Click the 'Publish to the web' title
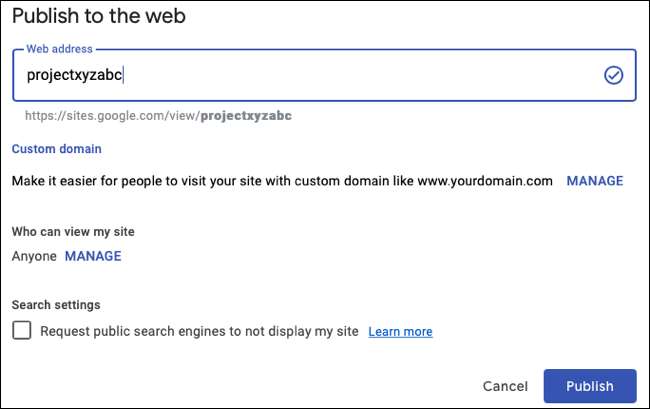Viewport: 650px width, 409px height. (x=99, y=16)
